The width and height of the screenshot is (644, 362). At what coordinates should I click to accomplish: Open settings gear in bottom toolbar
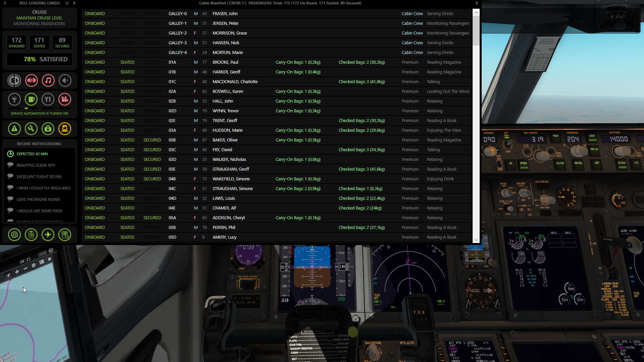[x=14, y=235]
